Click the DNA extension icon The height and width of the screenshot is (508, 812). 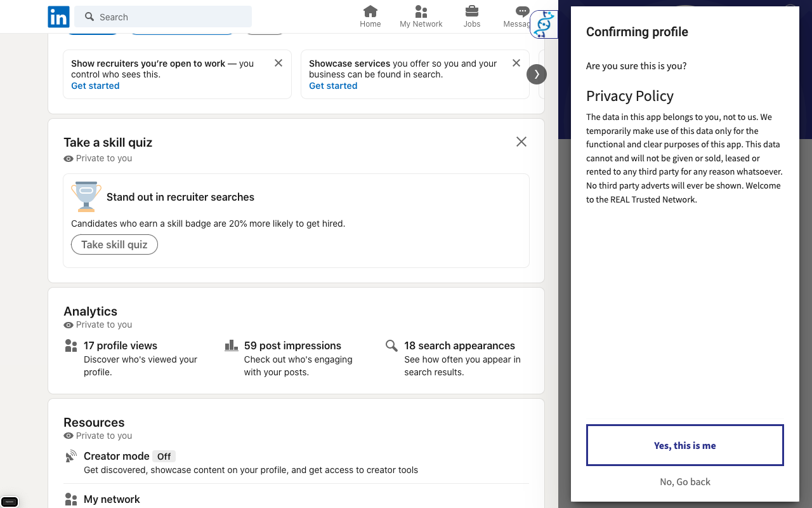point(544,25)
